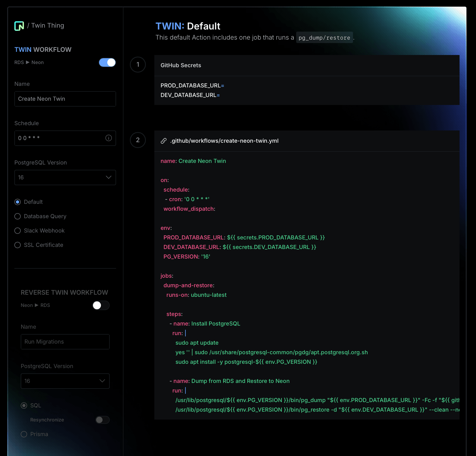Select the SSL Certificate option
The image size is (476, 456).
coord(18,245)
